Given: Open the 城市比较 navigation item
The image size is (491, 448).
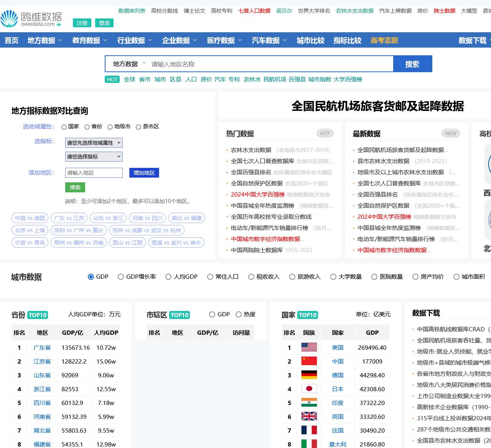Looking at the screenshot, I should [x=310, y=40].
